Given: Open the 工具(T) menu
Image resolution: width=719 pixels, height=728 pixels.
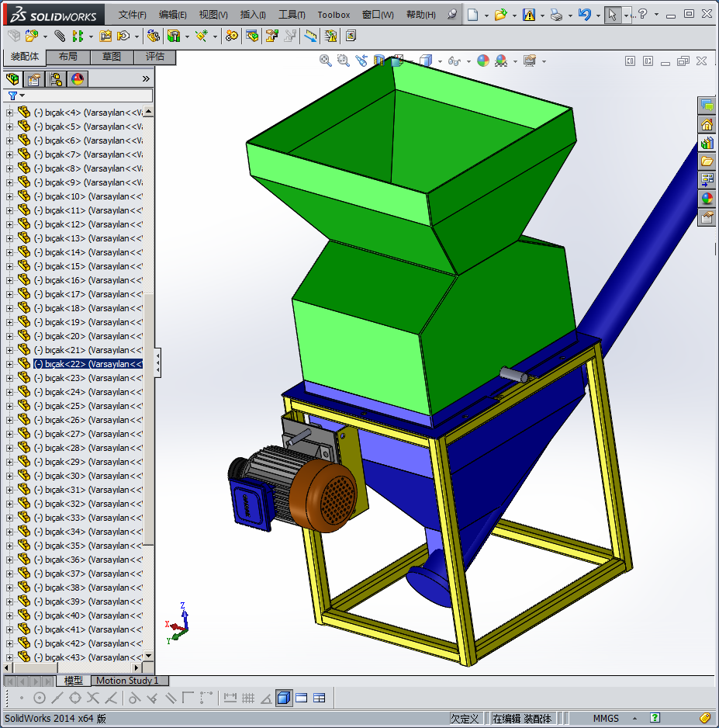Looking at the screenshot, I should click(292, 15).
